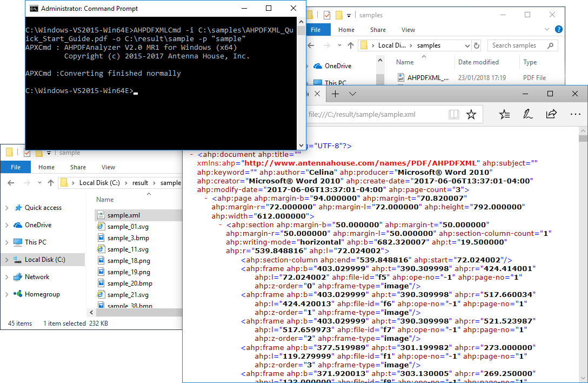Viewport: 588px width, 383px height.
Task: Toggle Reading view in Edge address bar
Action: click(454, 114)
